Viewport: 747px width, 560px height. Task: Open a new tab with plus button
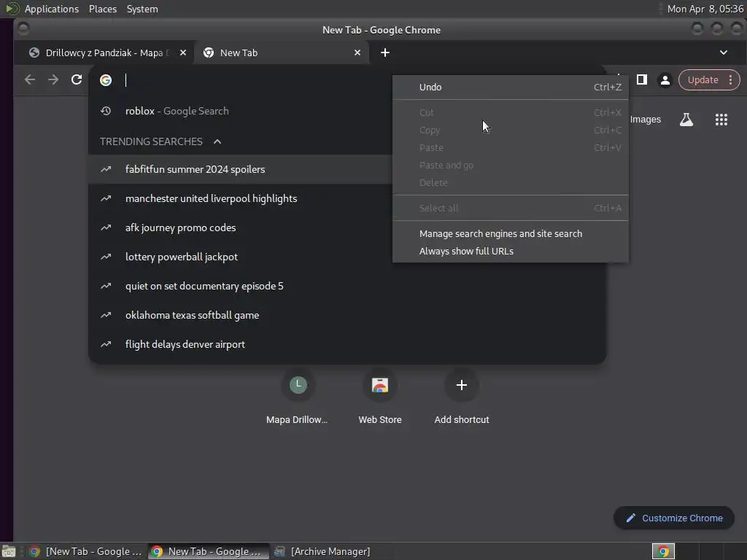point(385,52)
